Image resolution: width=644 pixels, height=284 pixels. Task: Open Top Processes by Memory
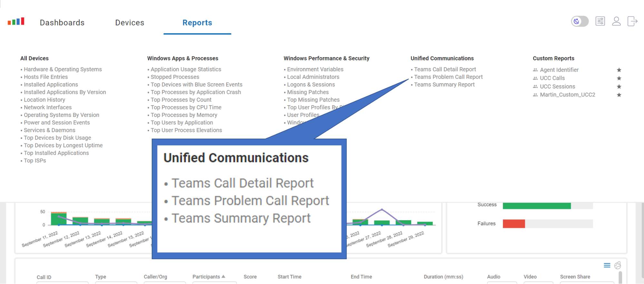(184, 115)
